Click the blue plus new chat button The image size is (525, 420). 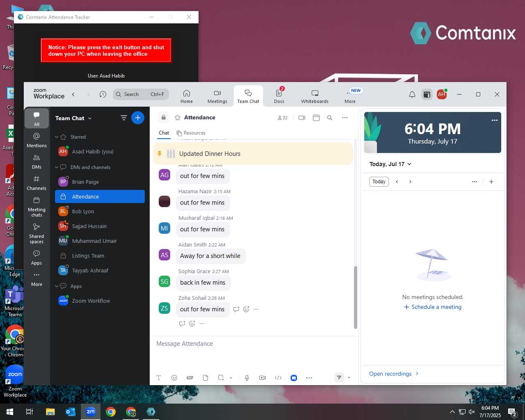coord(138,118)
